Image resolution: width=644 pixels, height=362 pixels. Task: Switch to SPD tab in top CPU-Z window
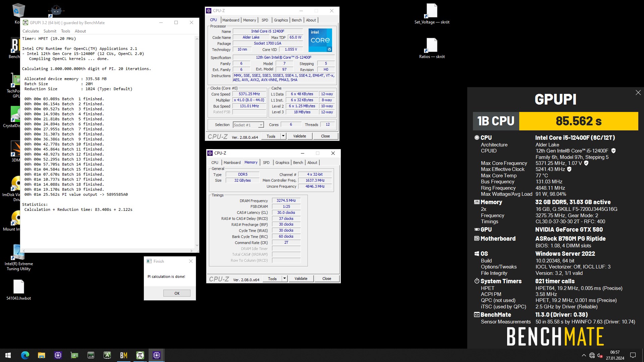coord(265,20)
